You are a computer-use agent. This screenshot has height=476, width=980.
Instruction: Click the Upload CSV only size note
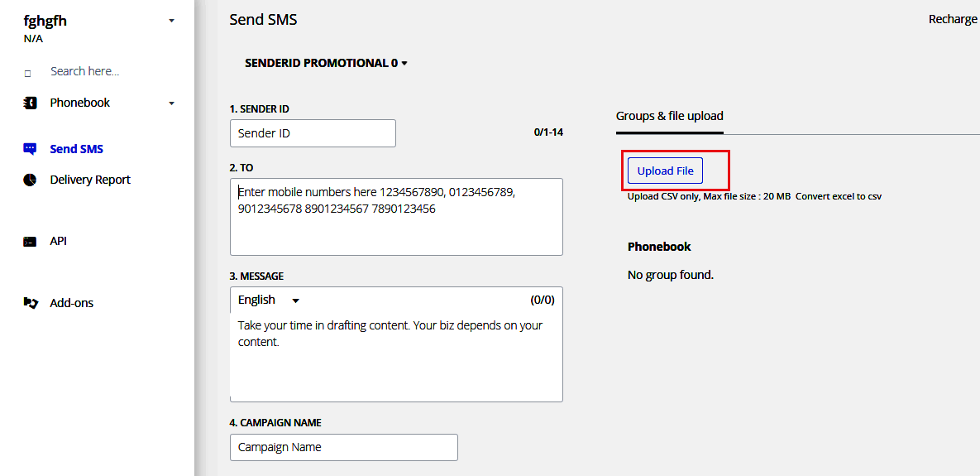click(x=710, y=196)
